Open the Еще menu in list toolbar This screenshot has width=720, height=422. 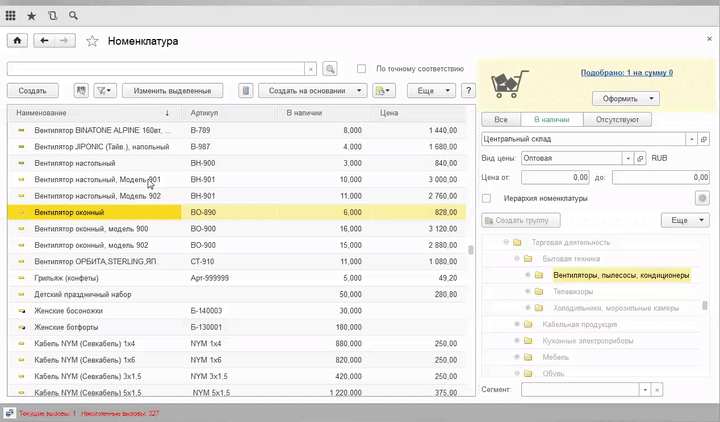coord(431,90)
